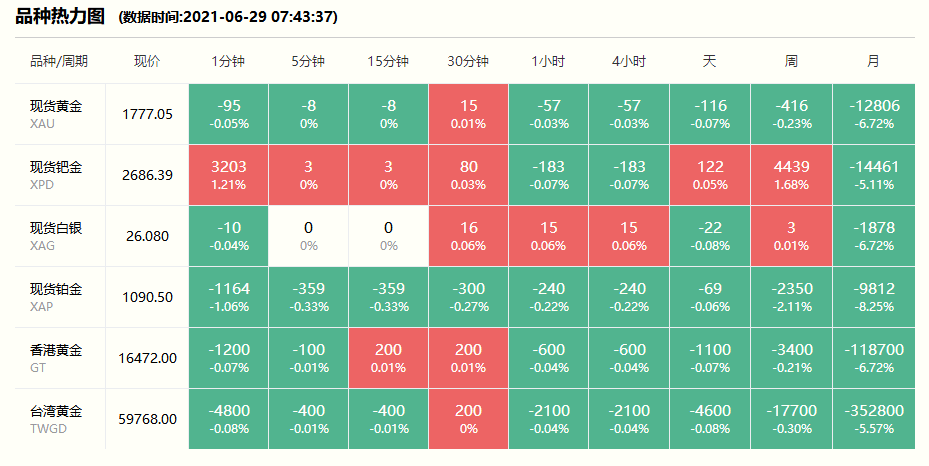This screenshot has height=466, width=929.
Task: Click the 1分钟 column header
Action: click(228, 61)
